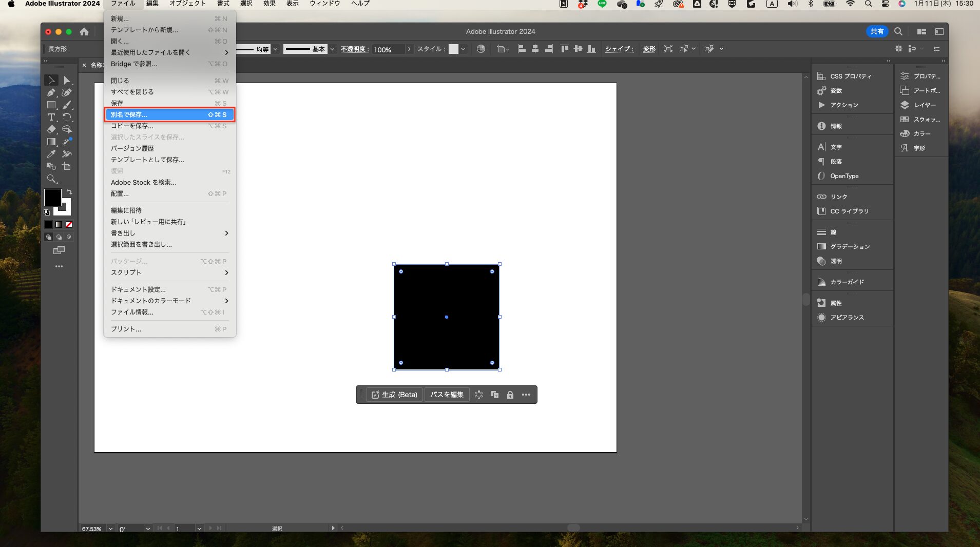Open the artboard number dropdown

pyautogui.click(x=199, y=529)
